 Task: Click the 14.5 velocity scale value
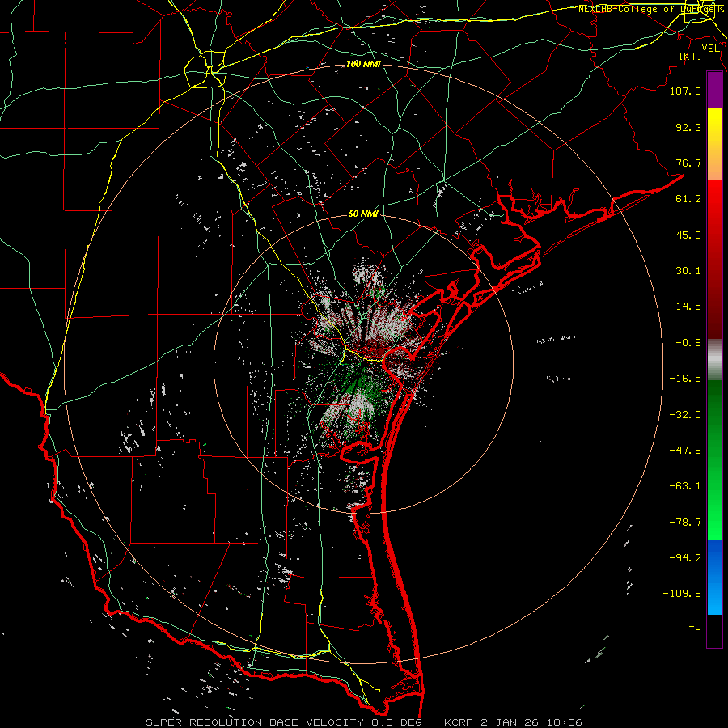click(x=688, y=307)
